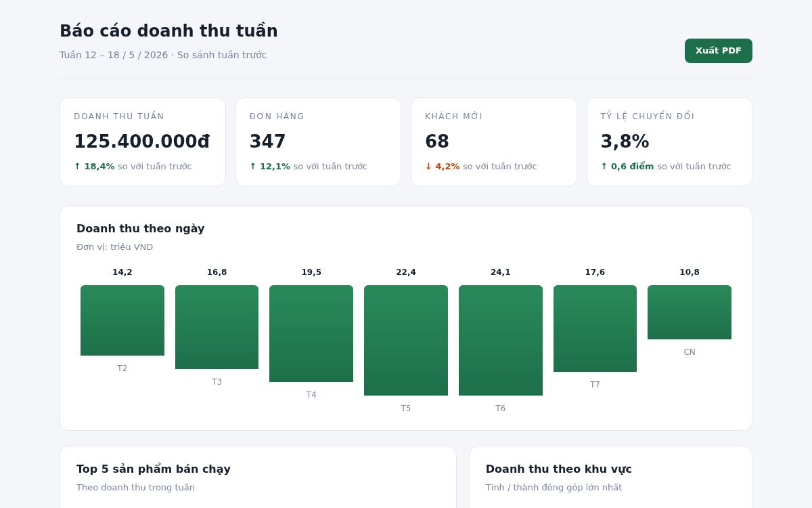Image resolution: width=812 pixels, height=508 pixels.
Task: Click the 17,6 bar value label
Action: [x=595, y=272]
